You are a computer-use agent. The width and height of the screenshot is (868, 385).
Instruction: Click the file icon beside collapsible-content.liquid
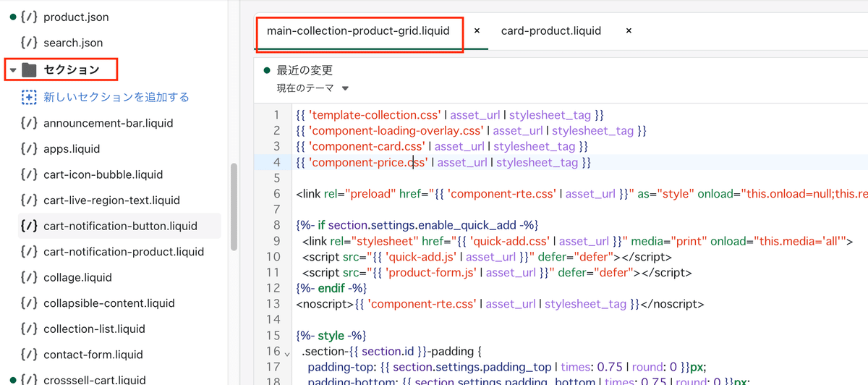pos(29,303)
